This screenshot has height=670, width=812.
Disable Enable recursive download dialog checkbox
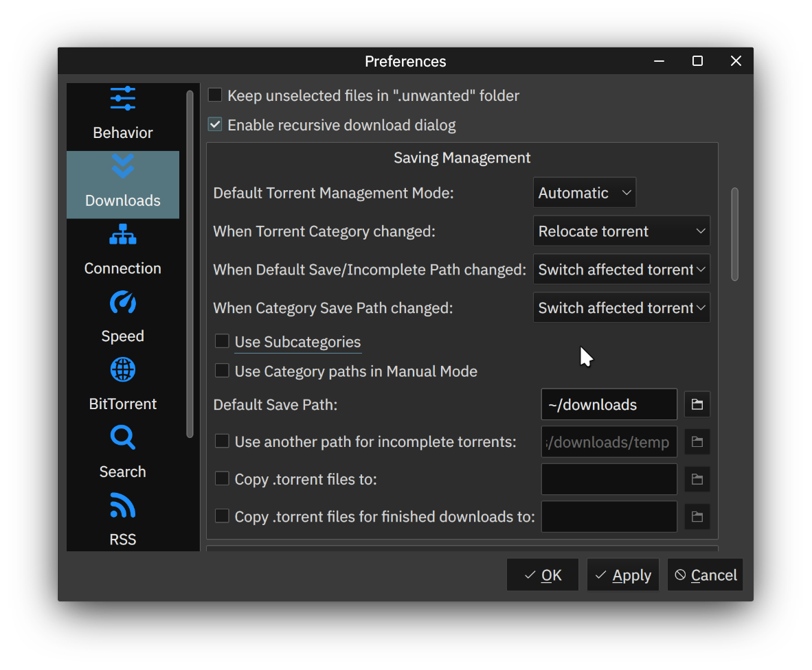(215, 125)
